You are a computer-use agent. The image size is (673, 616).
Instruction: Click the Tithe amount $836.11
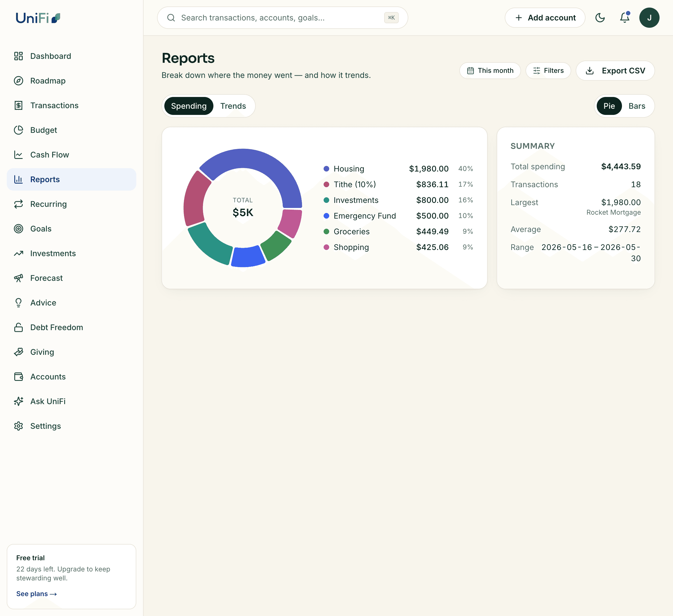(432, 184)
